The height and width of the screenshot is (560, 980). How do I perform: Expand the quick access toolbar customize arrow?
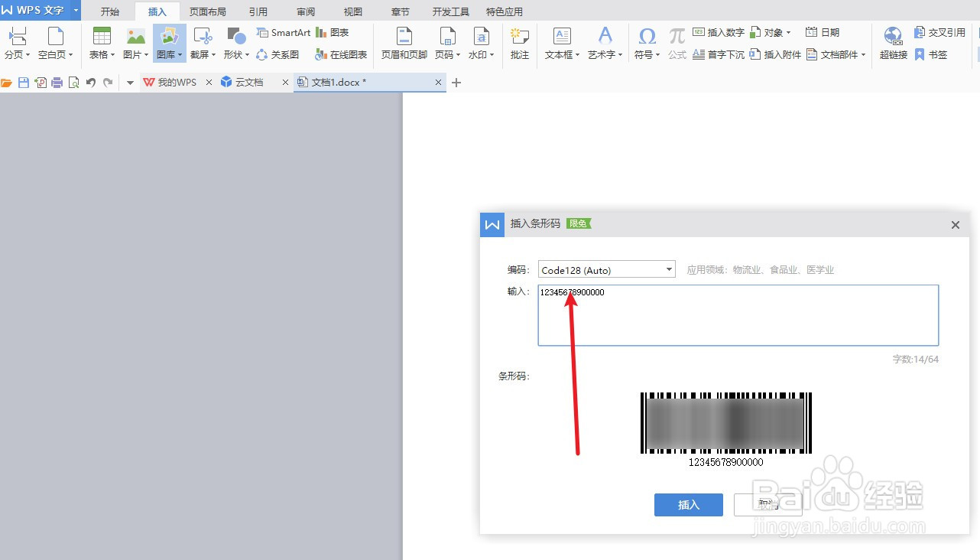[x=130, y=83]
